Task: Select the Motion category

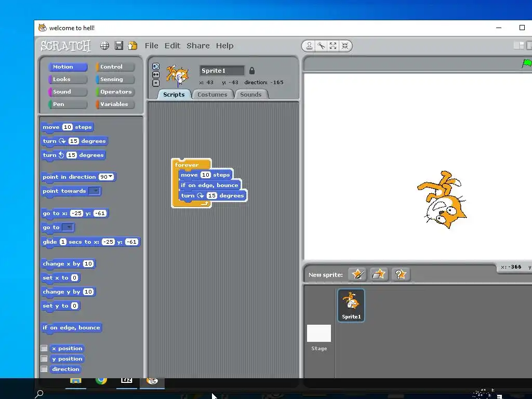Action: [x=68, y=67]
